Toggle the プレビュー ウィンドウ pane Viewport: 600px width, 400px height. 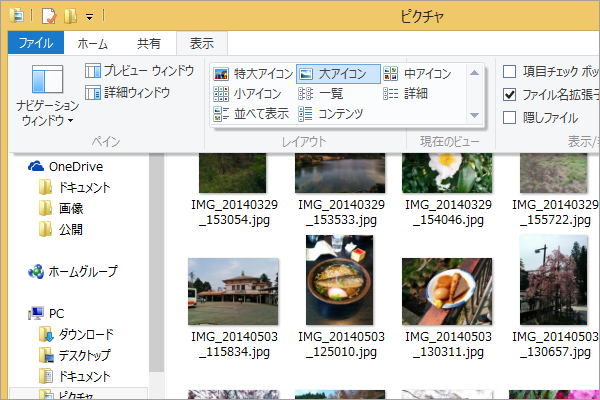[x=140, y=71]
